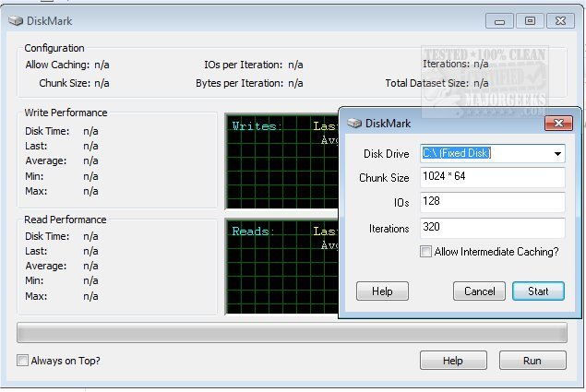Image resolution: width=586 pixels, height=392 pixels.
Task: Close the main DiskMark window
Action: tap(560, 21)
